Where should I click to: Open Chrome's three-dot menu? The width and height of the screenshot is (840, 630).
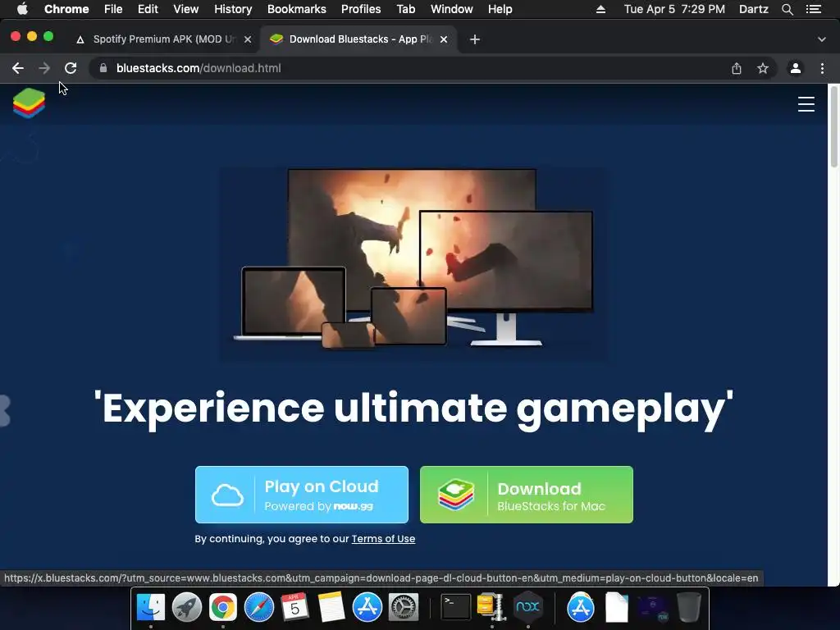822,68
